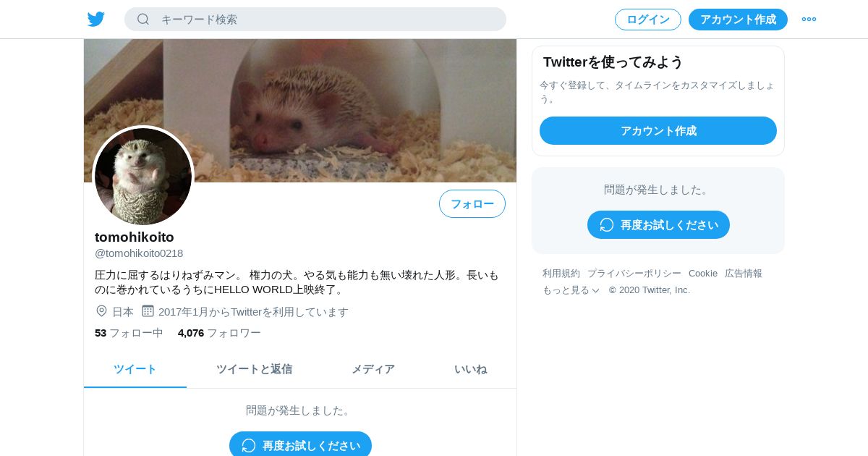
Task: Click the retry button in the sidebar panel
Action: 658,225
